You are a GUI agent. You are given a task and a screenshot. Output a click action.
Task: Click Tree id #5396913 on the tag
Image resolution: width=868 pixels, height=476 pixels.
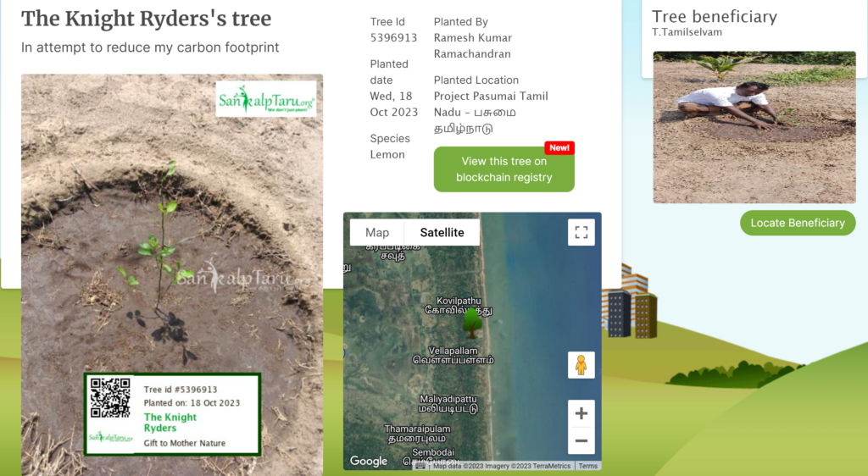tap(181, 390)
